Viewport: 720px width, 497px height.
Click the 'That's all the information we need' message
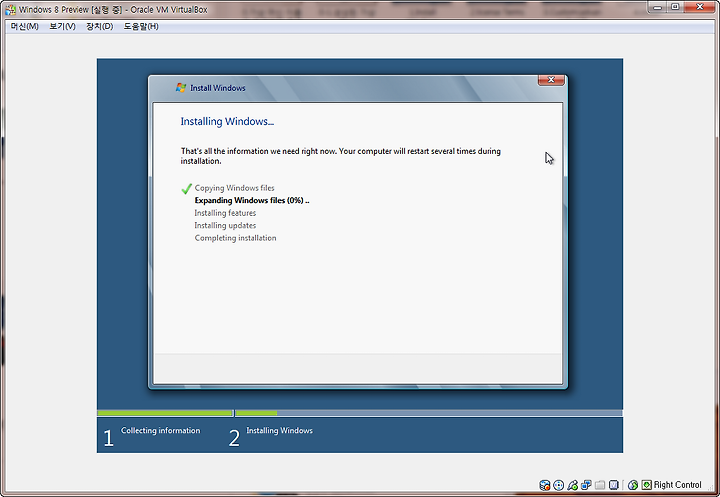tap(340, 156)
